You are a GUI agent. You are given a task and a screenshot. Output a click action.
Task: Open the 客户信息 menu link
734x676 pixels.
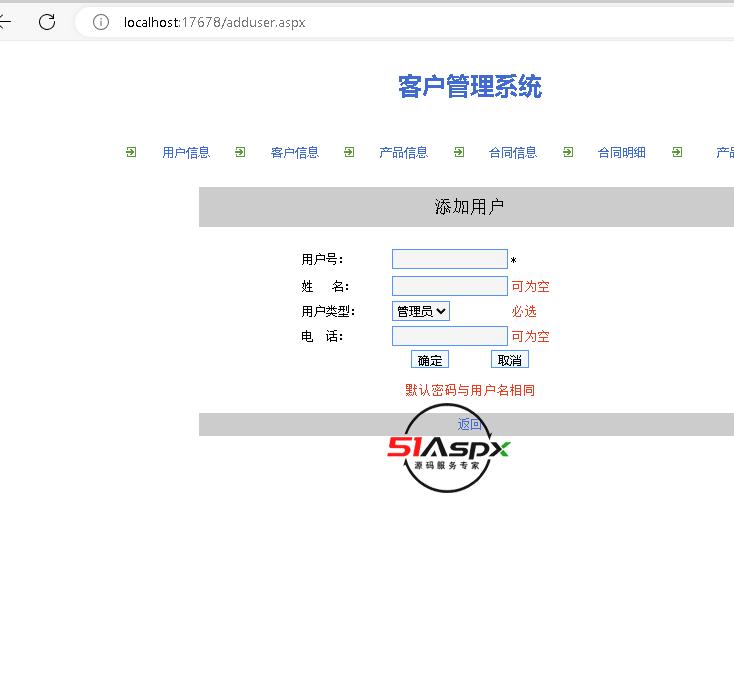295,153
